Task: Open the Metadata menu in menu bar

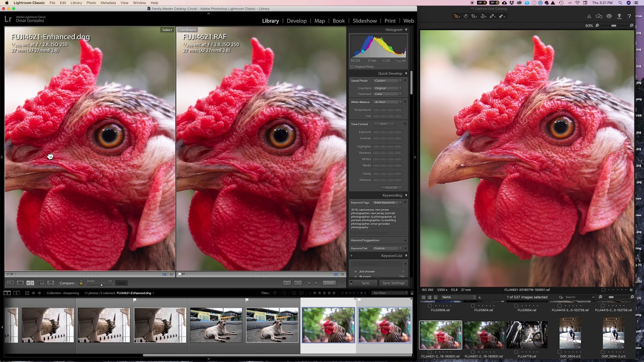Action: coord(108,3)
